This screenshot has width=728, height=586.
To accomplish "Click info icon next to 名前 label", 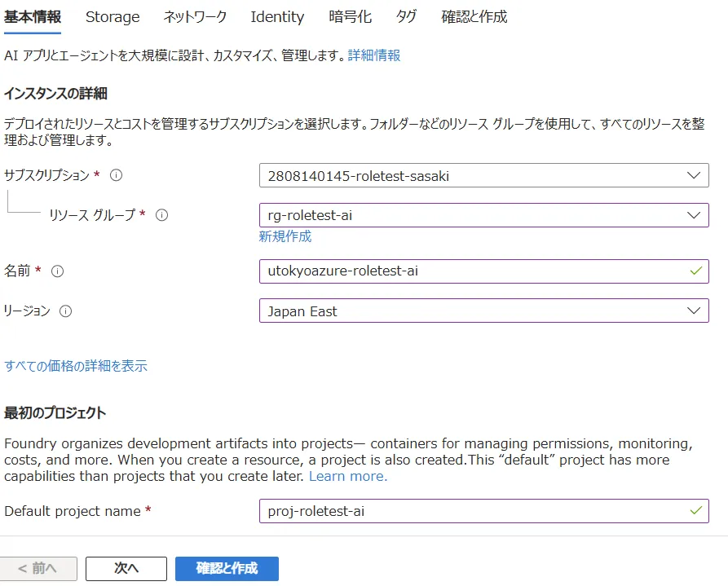I will coord(57,271).
